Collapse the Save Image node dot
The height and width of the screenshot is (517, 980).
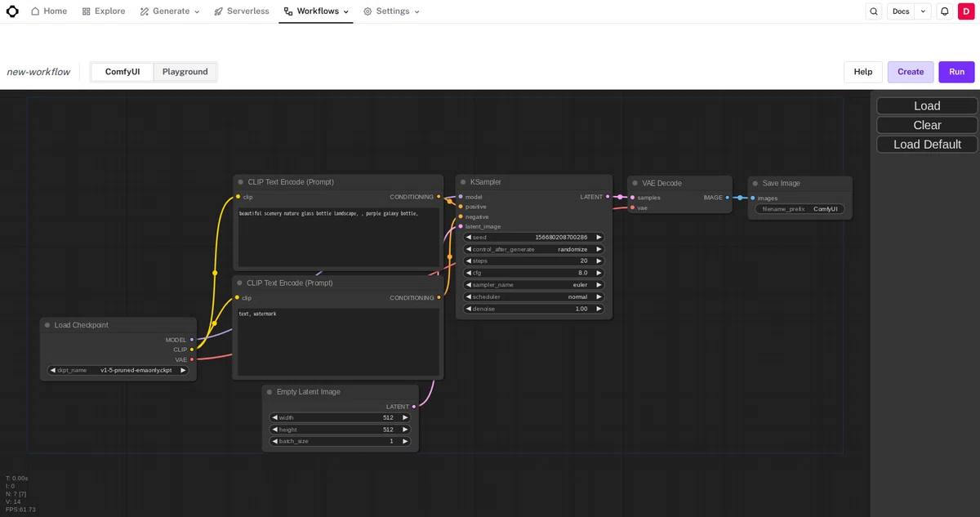pos(755,184)
